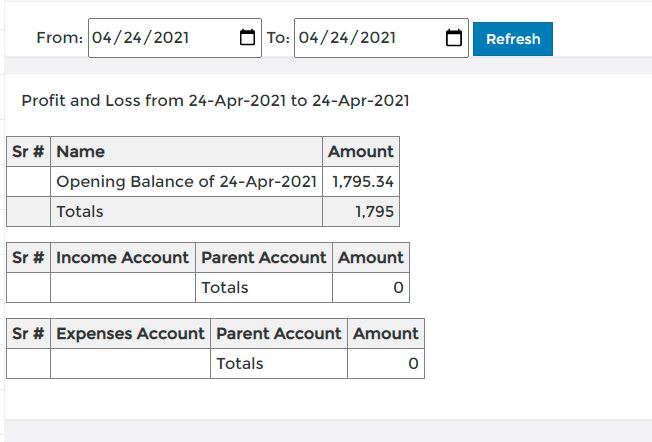
Task: Open the From date calendar picker icon
Action: click(x=247, y=37)
